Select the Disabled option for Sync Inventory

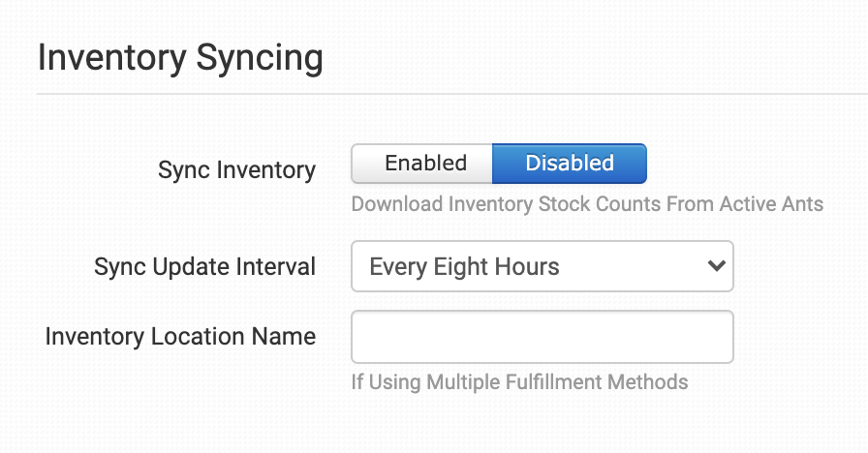click(569, 164)
